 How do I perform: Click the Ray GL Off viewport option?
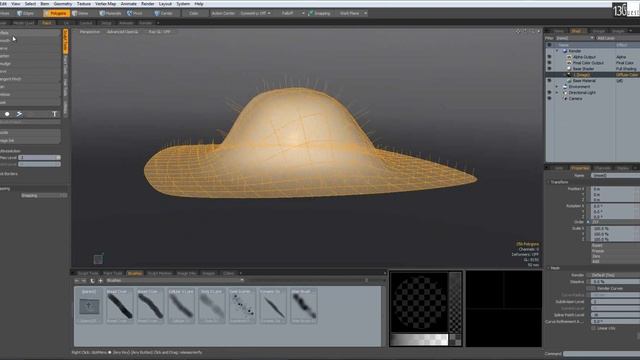(160, 31)
